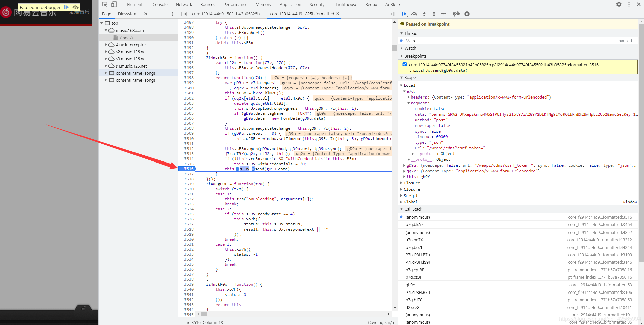Screen dimensions: 644x325
Task: Show more navigator tabs chevron
Action: click(x=146, y=14)
